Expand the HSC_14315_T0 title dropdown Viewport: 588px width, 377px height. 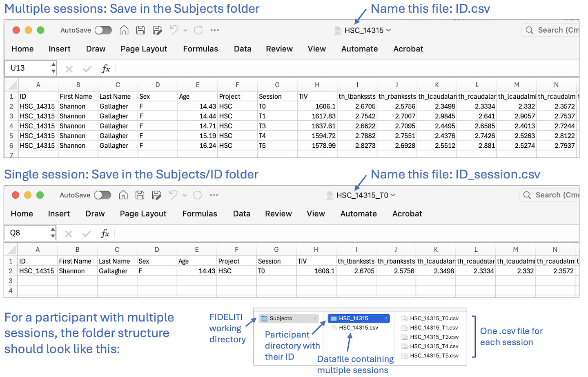pyautogui.click(x=393, y=195)
